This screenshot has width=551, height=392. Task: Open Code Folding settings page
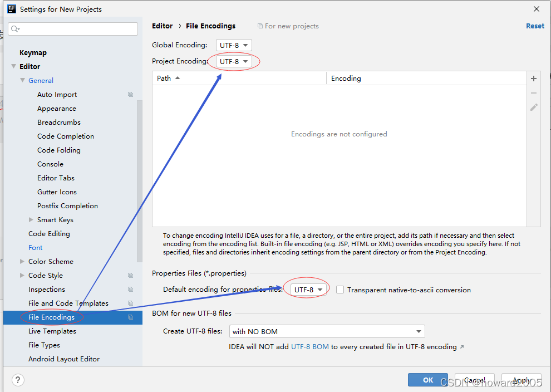click(x=58, y=150)
